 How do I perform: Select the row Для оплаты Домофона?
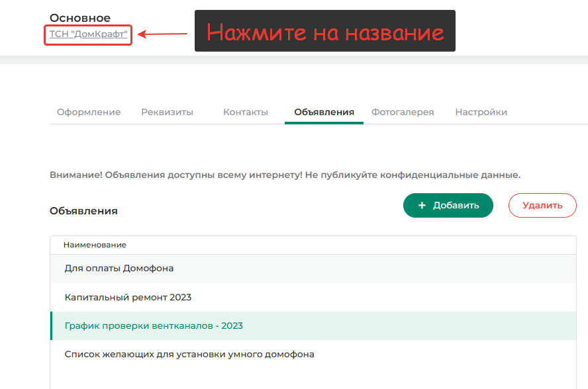(x=313, y=269)
